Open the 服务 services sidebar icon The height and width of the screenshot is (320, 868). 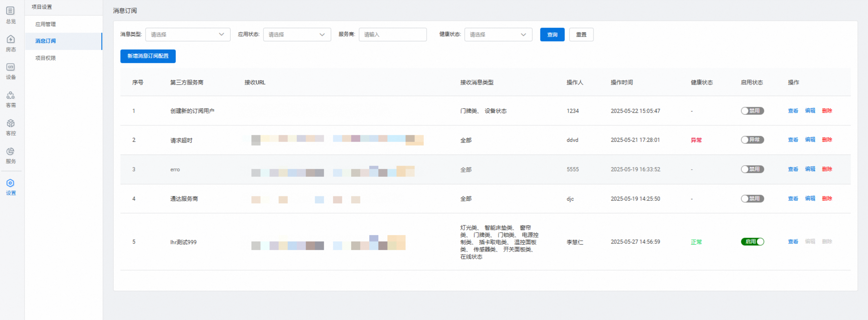click(11, 155)
